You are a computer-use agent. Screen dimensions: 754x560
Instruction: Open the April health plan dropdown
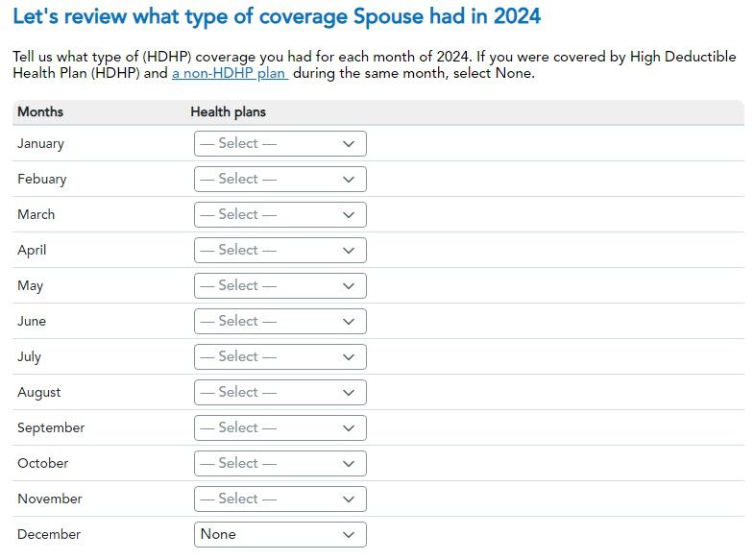280,250
